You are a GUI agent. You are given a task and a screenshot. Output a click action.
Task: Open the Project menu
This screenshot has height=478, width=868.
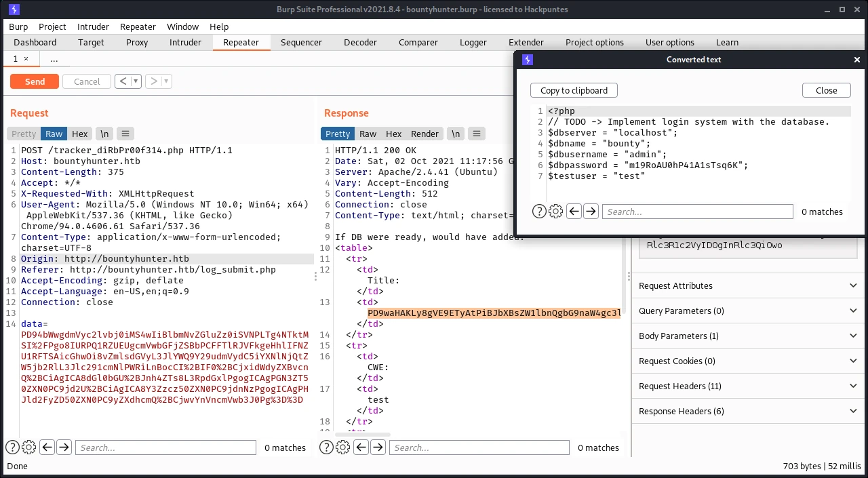tap(52, 26)
